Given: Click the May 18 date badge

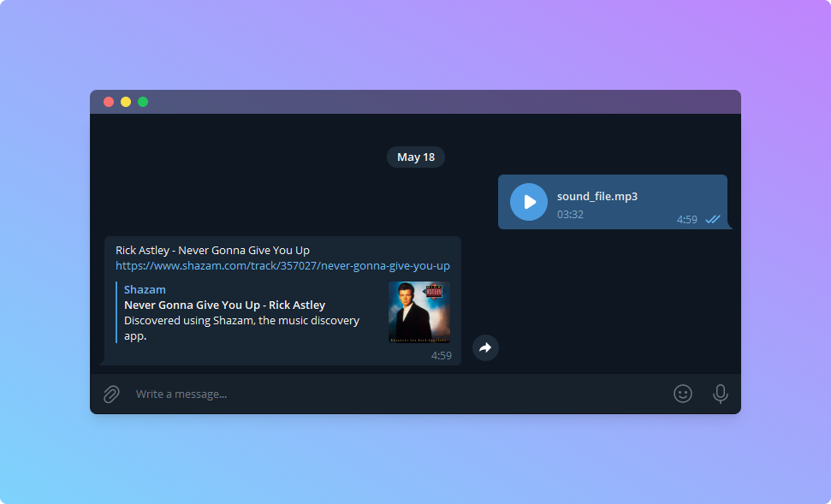Looking at the screenshot, I should [x=416, y=157].
